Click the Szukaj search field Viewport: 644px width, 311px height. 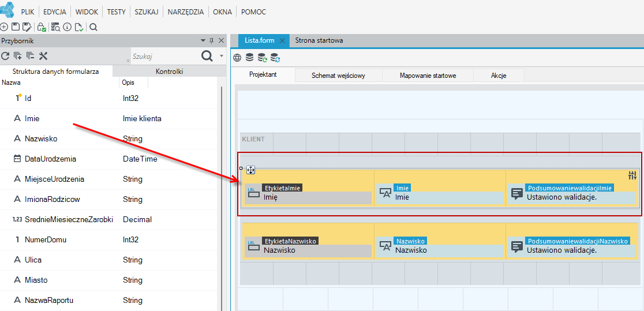163,57
